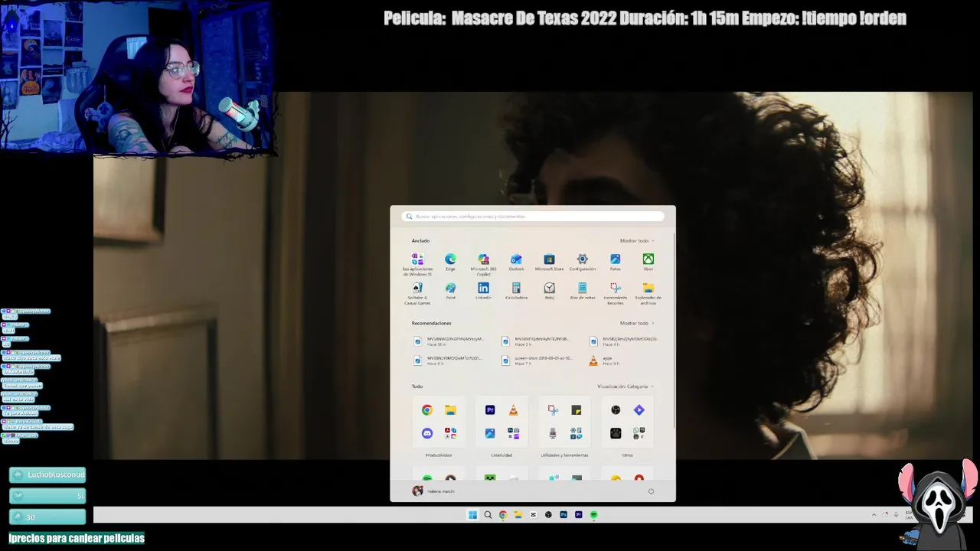Open the VLC file from Hace 9 h
This screenshot has height=551, width=980.
[x=605, y=360]
